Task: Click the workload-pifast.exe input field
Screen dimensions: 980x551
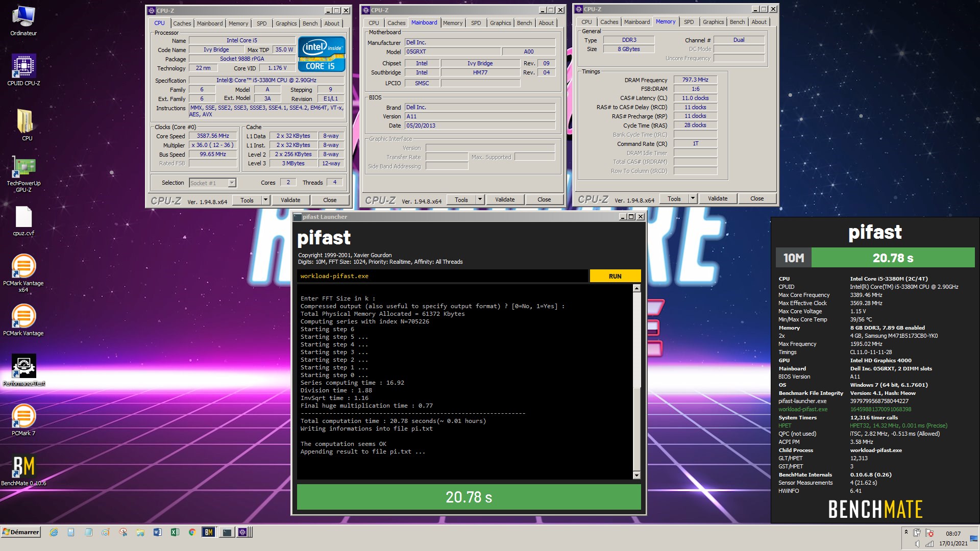Action: click(x=442, y=276)
